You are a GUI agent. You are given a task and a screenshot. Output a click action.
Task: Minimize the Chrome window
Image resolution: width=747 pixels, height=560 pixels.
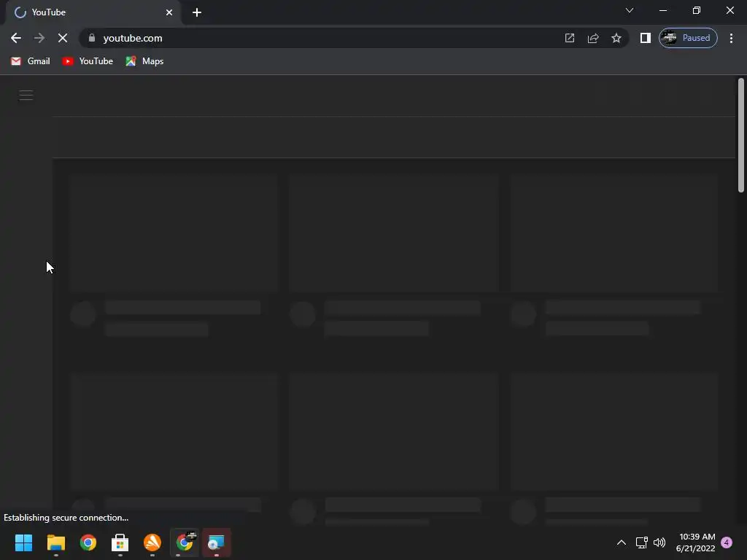[663, 10]
